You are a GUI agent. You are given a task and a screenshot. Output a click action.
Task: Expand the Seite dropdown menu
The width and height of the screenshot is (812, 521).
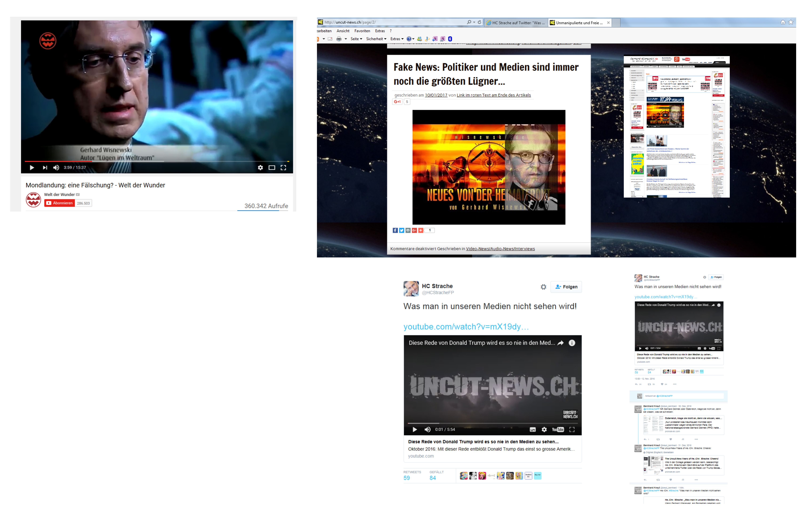coord(356,39)
